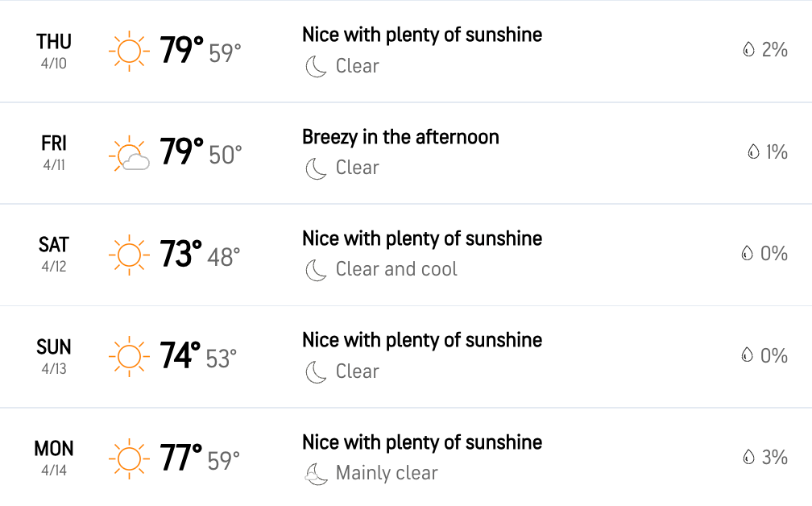Click the partly cloudy icon for Friday
The height and width of the screenshot is (506, 812).
129,153
